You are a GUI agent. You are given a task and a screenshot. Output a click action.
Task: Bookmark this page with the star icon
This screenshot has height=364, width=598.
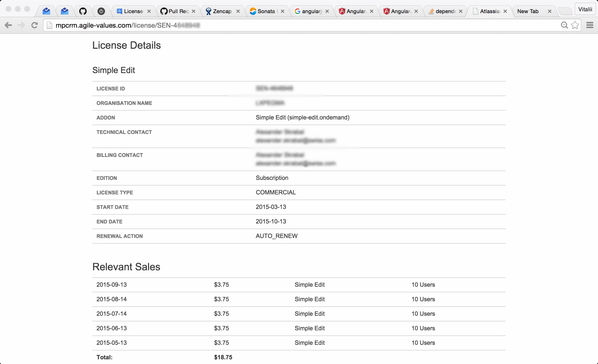point(575,25)
